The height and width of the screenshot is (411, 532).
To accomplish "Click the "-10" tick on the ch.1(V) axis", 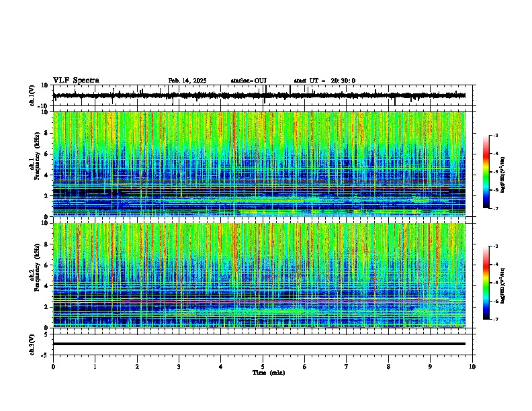I will (44, 106).
